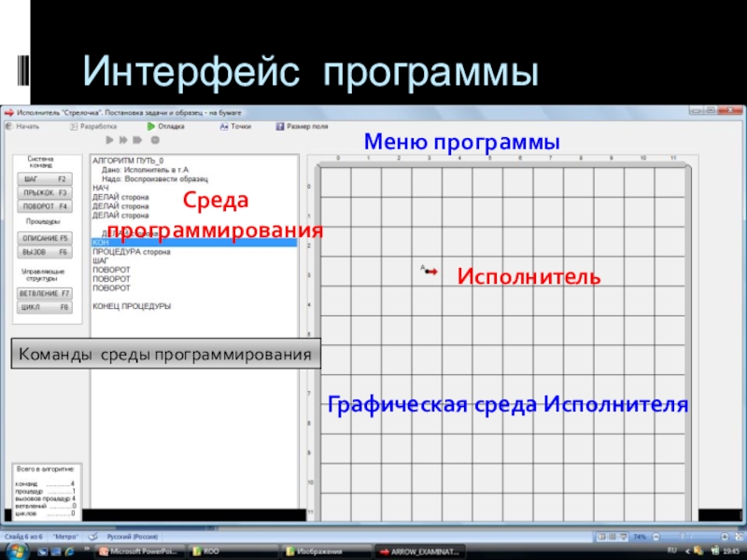Click the ОПИСАНИЕ F5 procedure button
747x560 pixels.
pyautogui.click(x=45, y=238)
